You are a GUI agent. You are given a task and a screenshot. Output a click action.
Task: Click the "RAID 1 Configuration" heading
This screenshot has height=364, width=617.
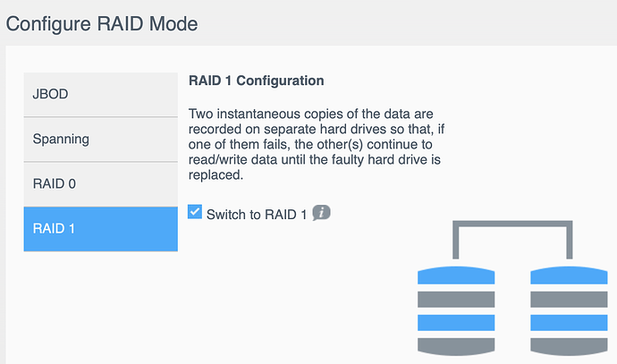click(x=257, y=80)
